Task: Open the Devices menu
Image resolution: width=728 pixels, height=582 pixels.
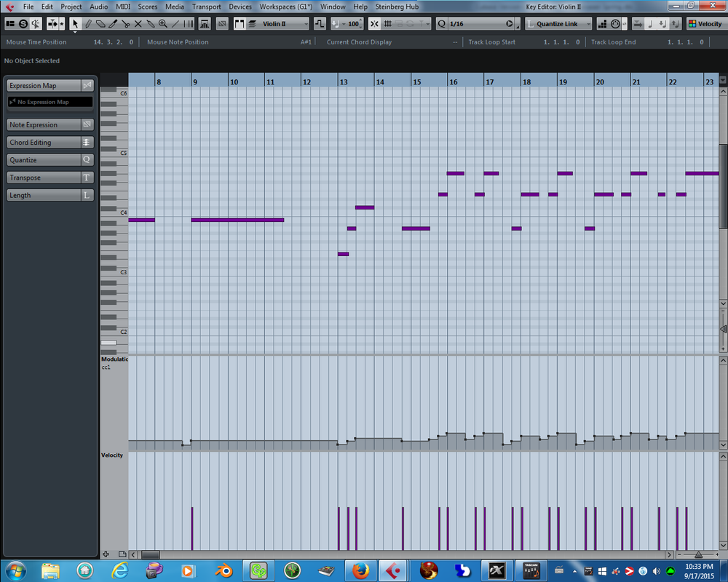Action: [240, 7]
